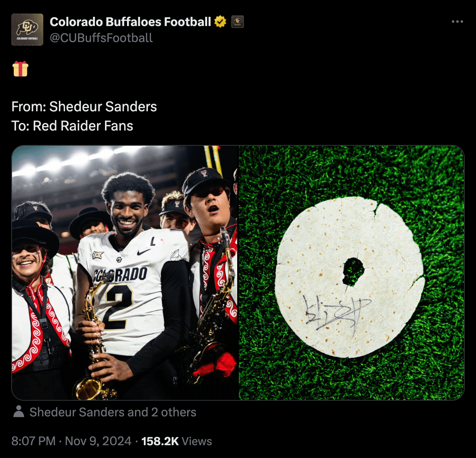
Task: Open the three-dot more options menu
Action: click(457, 22)
